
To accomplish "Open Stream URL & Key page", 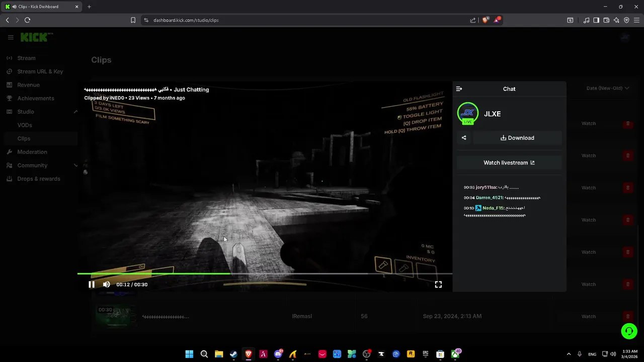I will coord(40,71).
